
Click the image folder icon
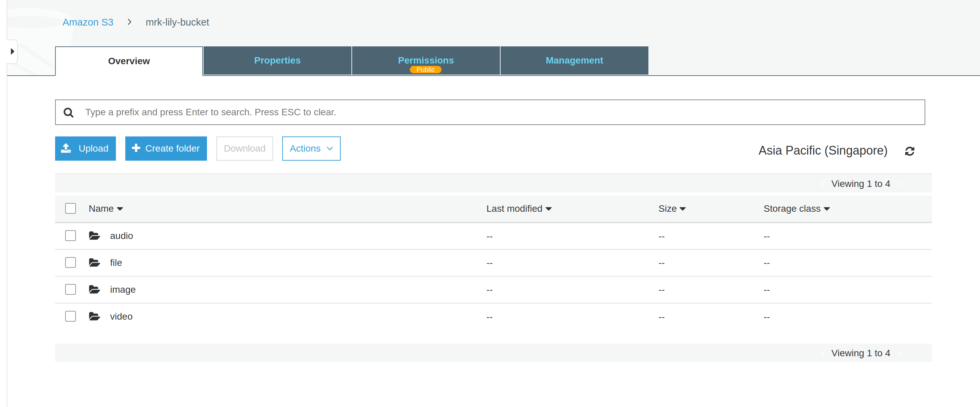94,289
